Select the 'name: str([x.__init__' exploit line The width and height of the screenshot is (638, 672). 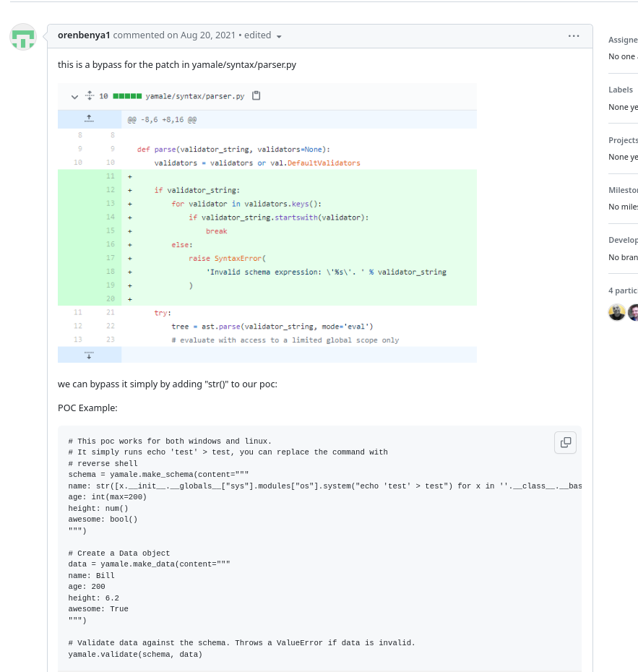pyautogui.click(x=325, y=486)
